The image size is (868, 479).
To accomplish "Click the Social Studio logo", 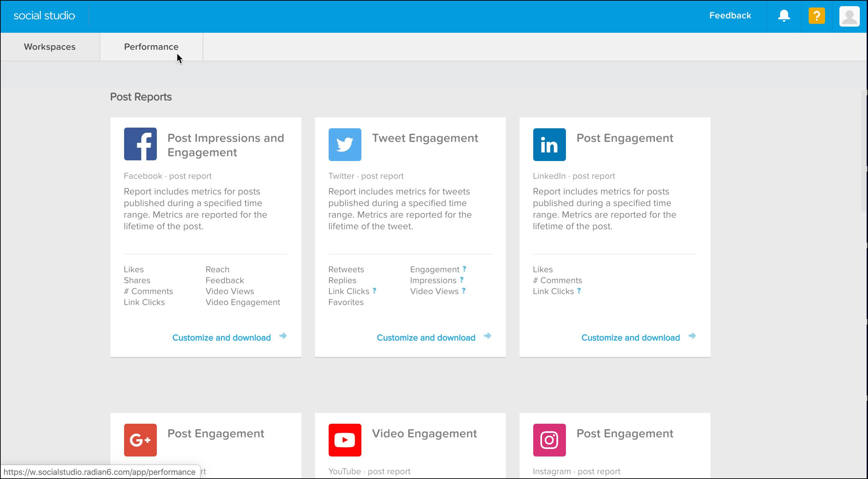I will coord(44,16).
